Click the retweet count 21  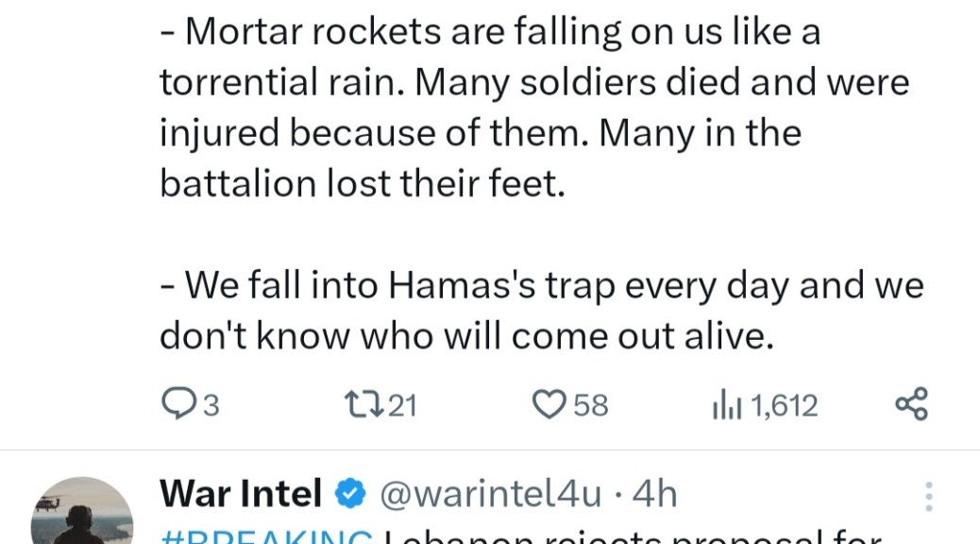pyautogui.click(x=402, y=405)
